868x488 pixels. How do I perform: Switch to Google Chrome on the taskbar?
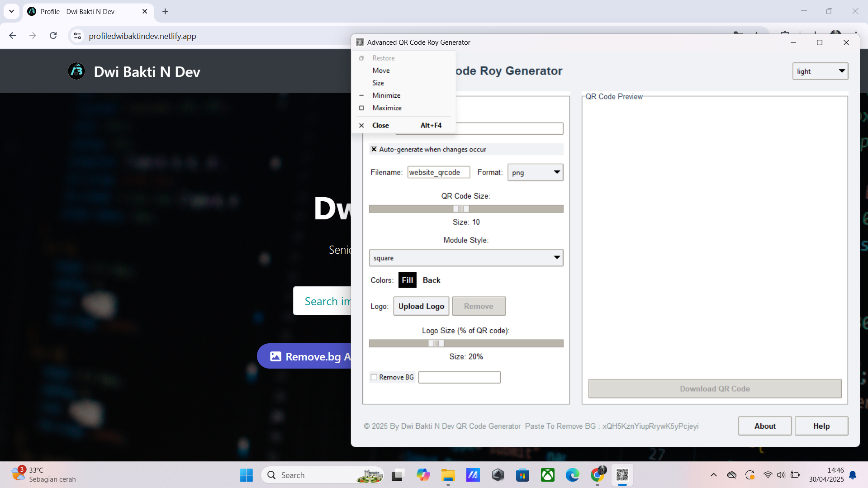pyautogui.click(x=598, y=475)
